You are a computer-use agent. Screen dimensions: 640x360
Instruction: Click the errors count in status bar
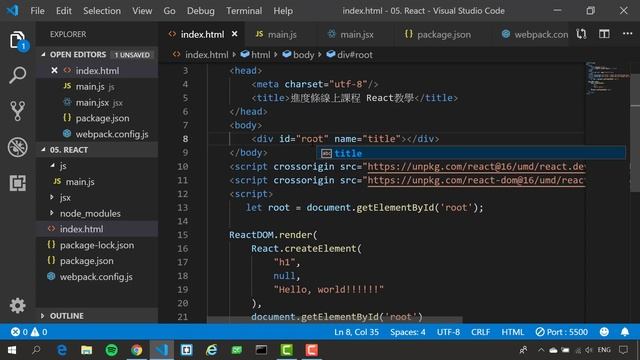coord(20,332)
